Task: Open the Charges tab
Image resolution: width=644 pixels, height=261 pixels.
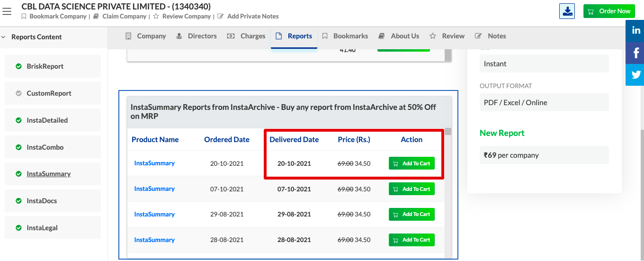Action: pos(246,36)
